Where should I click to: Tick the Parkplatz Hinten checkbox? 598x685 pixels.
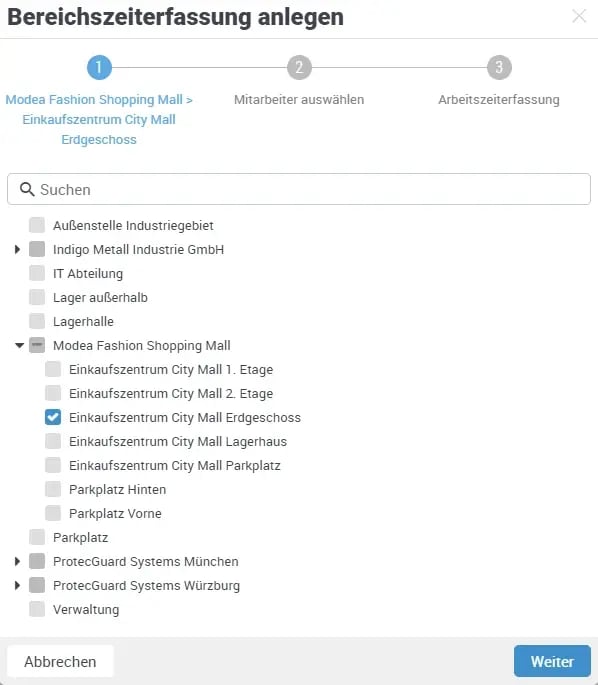click(53, 489)
